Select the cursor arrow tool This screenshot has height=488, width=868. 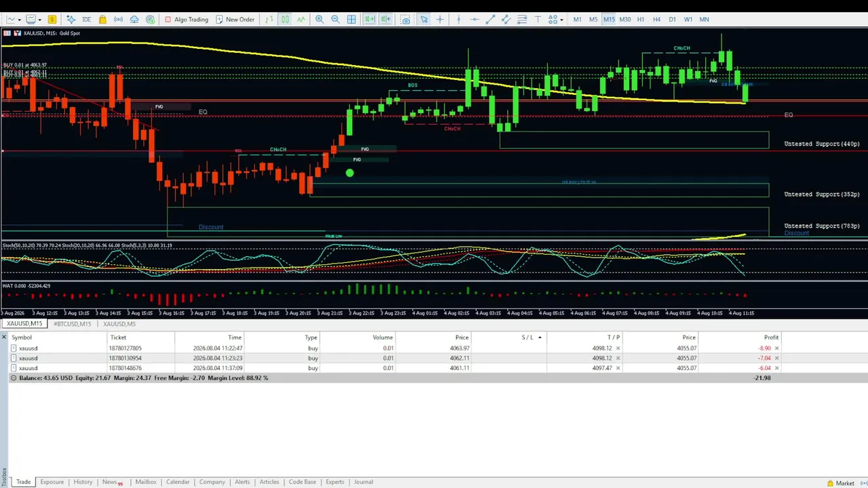click(x=424, y=19)
